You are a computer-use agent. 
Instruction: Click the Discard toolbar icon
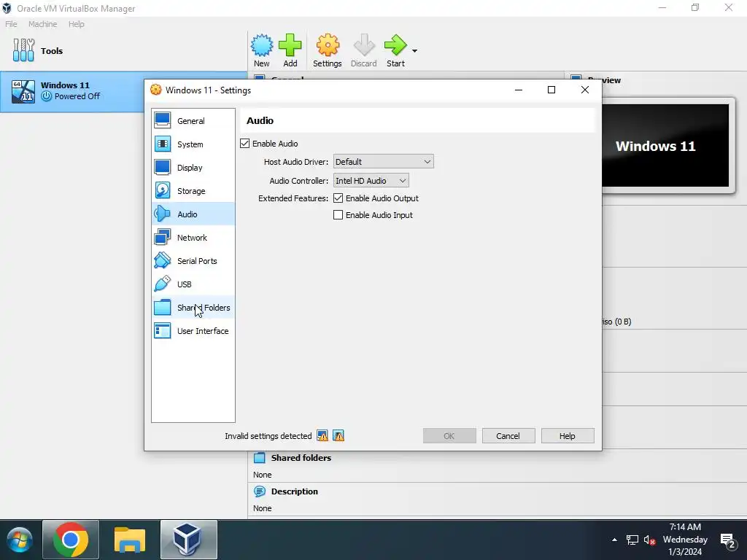coord(364,46)
